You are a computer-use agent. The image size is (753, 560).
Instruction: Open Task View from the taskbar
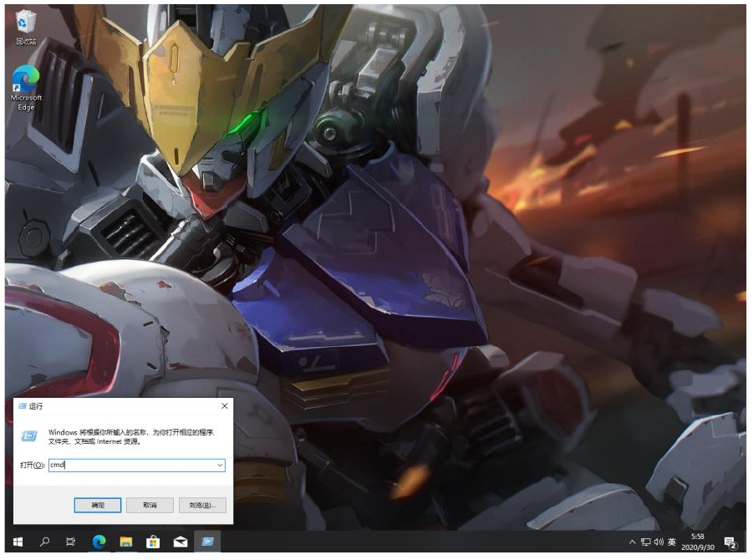pos(72,542)
